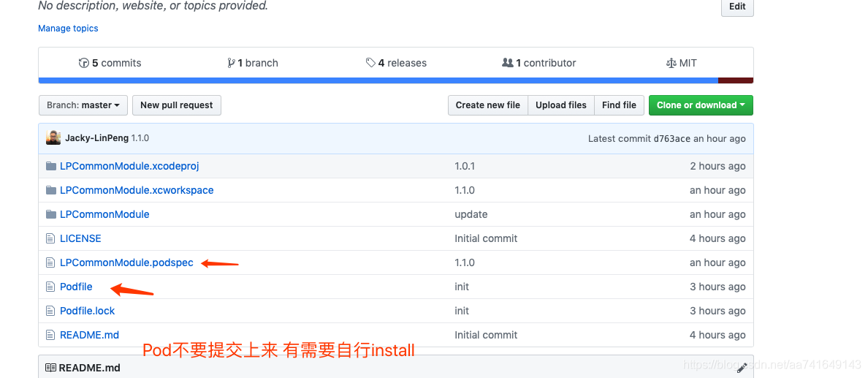868x378 pixels.
Task: Open the LPCommonModule folder
Action: tap(104, 214)
